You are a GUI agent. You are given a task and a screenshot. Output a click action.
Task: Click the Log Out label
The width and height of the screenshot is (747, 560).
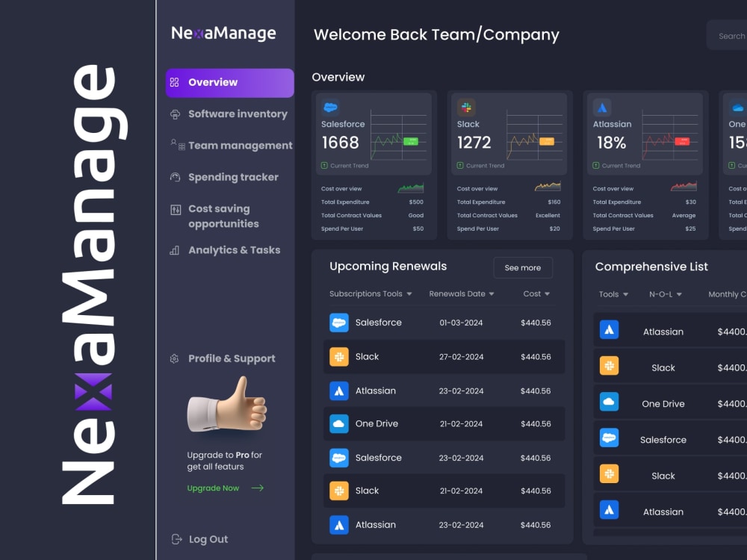pos(208,539)
